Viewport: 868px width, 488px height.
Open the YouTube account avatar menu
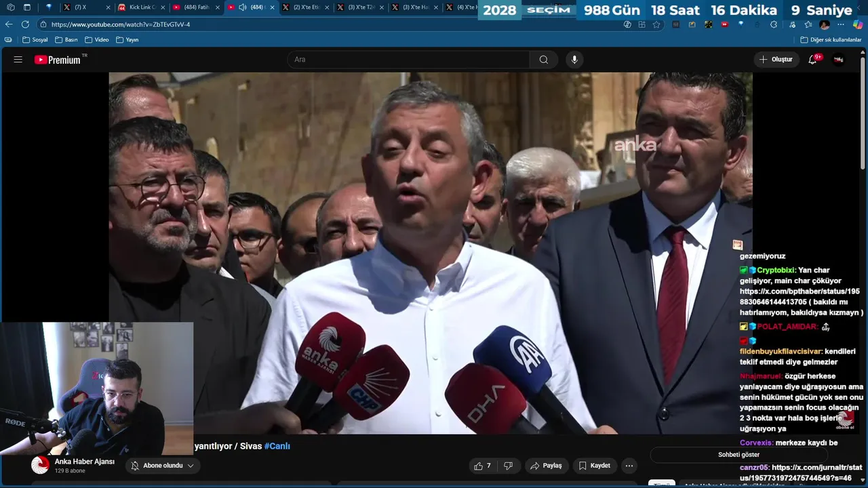(x=839, y=60)
